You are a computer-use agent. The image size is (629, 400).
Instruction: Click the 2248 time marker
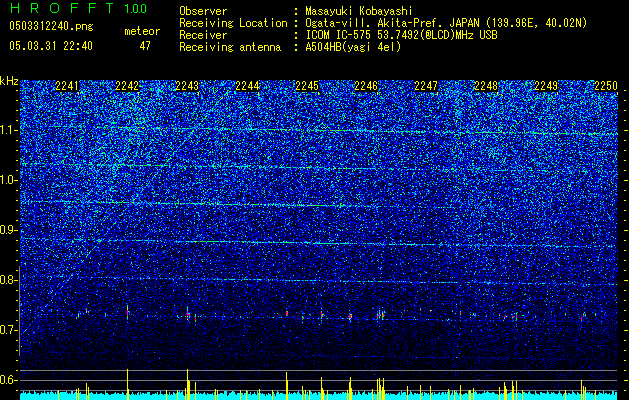pos(486,86)
